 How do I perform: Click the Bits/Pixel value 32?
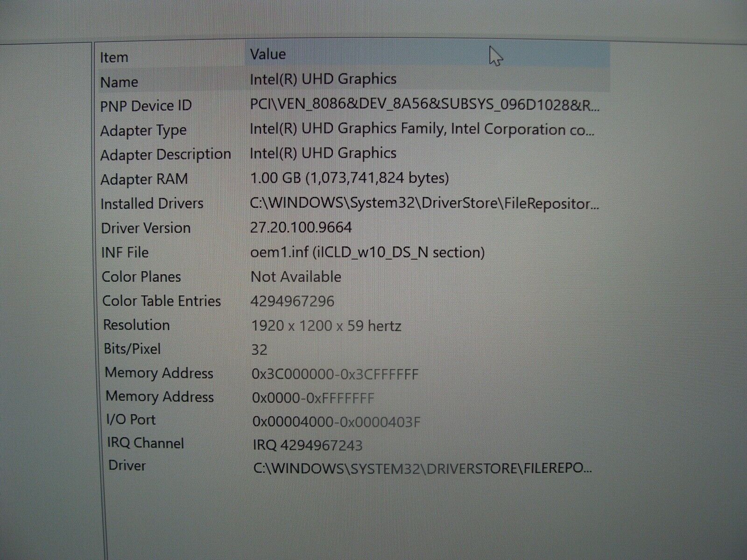(x=260, y=350)
